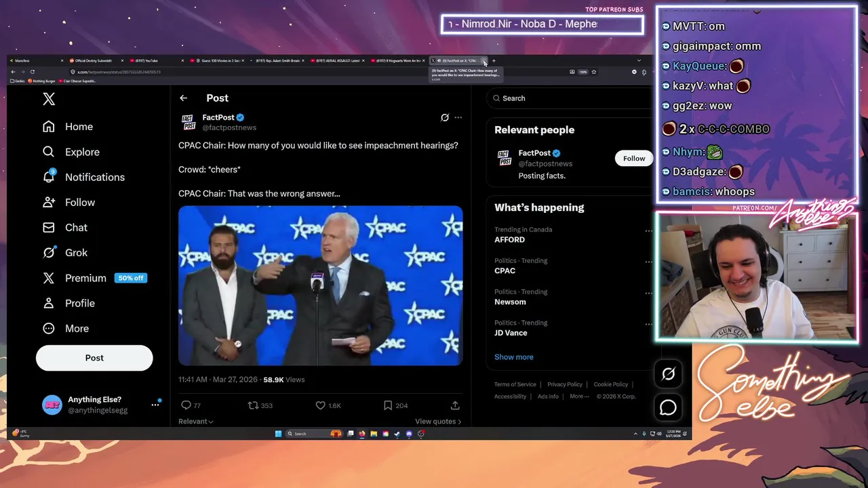Screen dimensions: 868x488
Task: Open a new browser tab
Action: point(494,61)
